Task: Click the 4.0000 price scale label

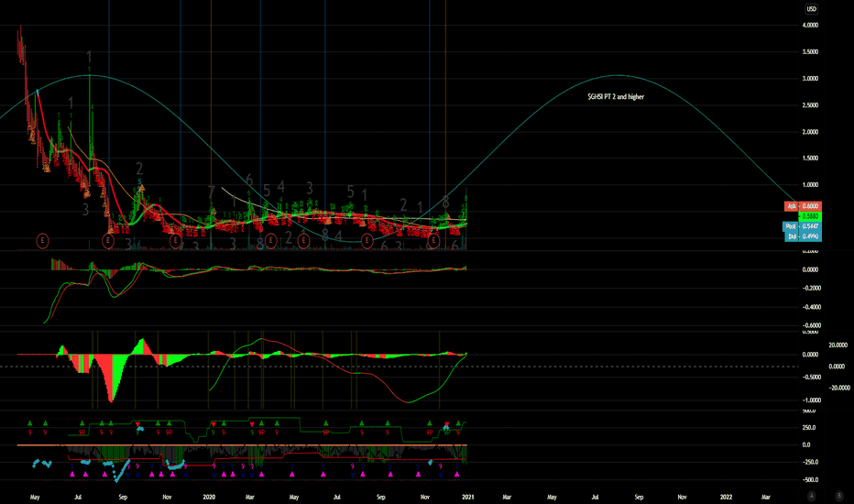Action: coord(810,25)
